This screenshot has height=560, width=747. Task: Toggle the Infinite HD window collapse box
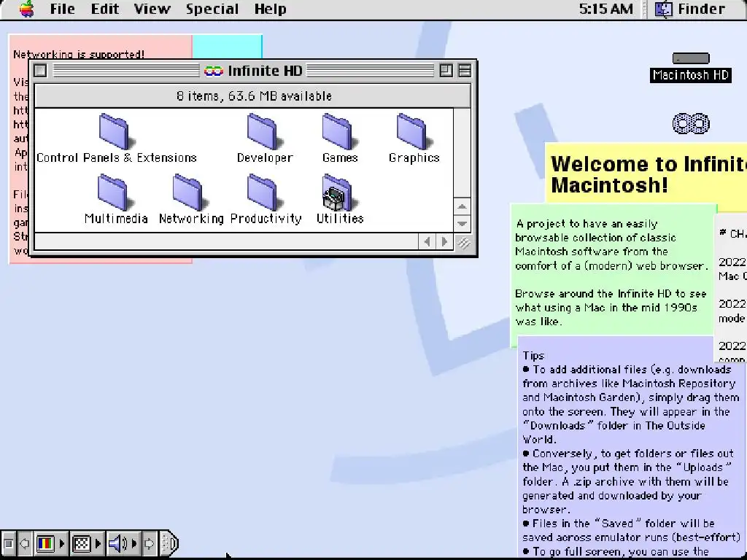pyautogui.click(x=465, y=71)
